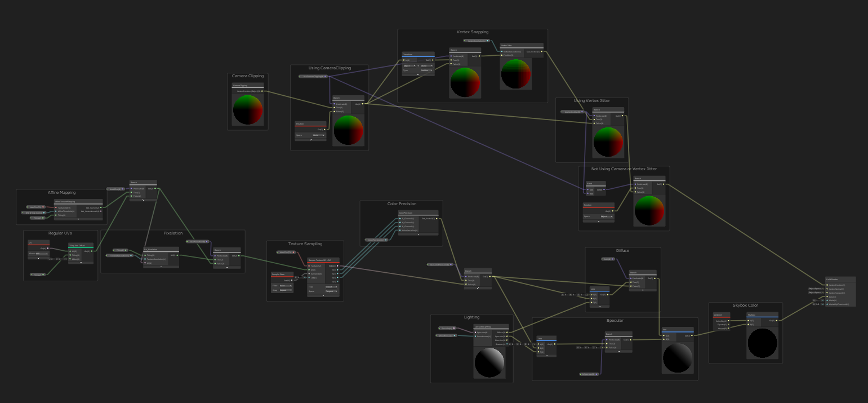The image size is (868, 403).
Task: Select the Smoothness property pill in Lighting
Action: [x=446, y=335]
